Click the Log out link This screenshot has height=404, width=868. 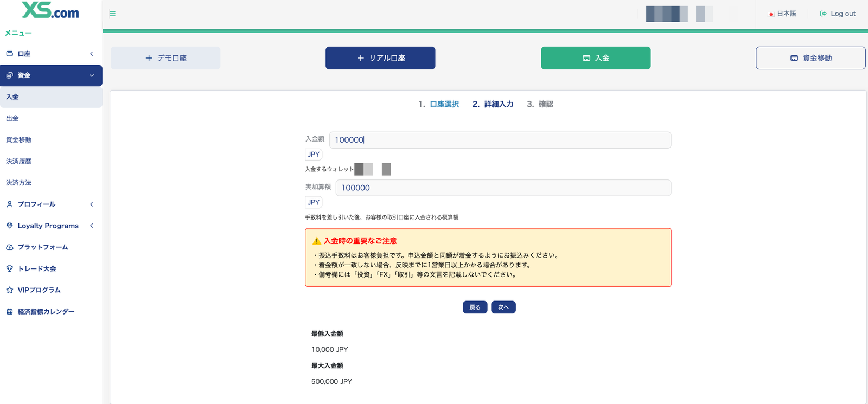click(x=838, y=14)
